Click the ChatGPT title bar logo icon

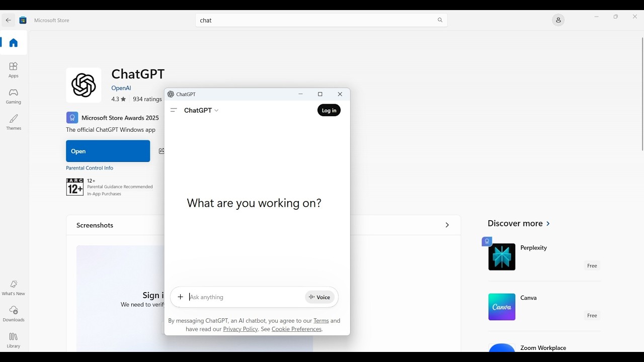[171, 94]
